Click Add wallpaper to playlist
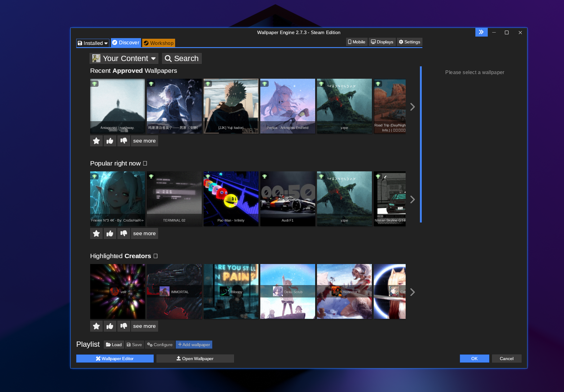The width and height of the screenshot is (564, 392). point(194,345)
